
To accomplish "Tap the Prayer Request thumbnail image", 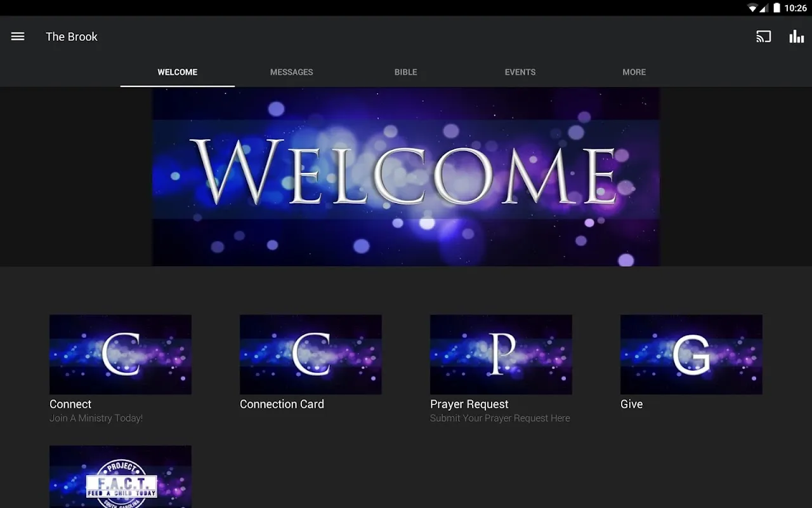I will pos(501,354).
